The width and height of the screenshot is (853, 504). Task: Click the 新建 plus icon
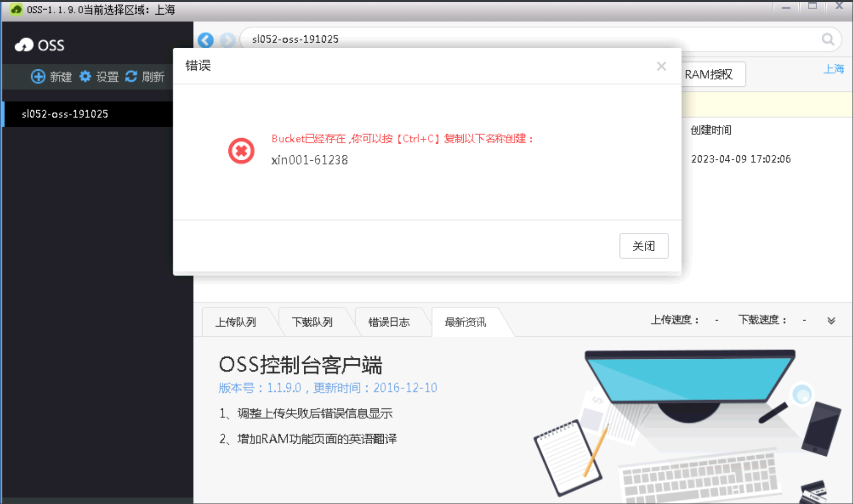point(38,76)
